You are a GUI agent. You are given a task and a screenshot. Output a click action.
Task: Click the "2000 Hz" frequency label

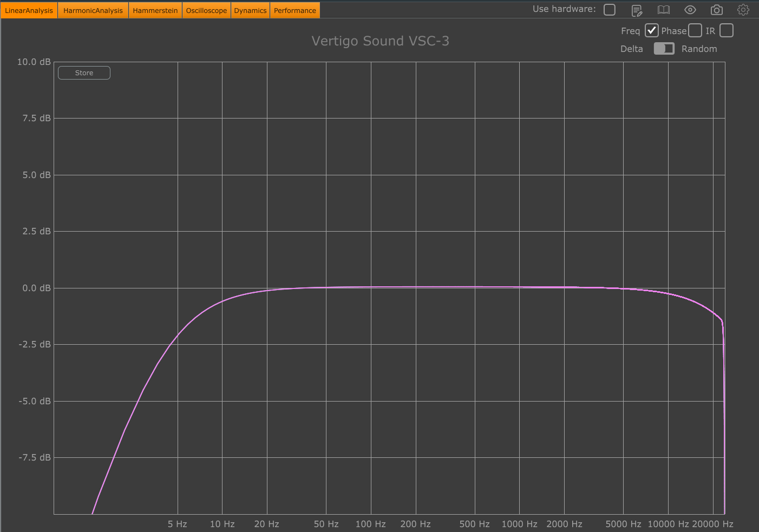coord(565,524)
